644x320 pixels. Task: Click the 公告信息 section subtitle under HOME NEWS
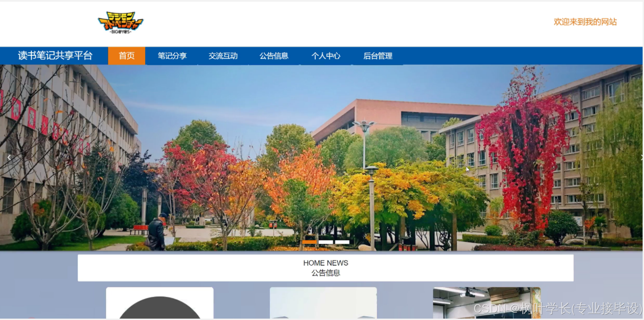pyautogui.click(x=326, y=273)
